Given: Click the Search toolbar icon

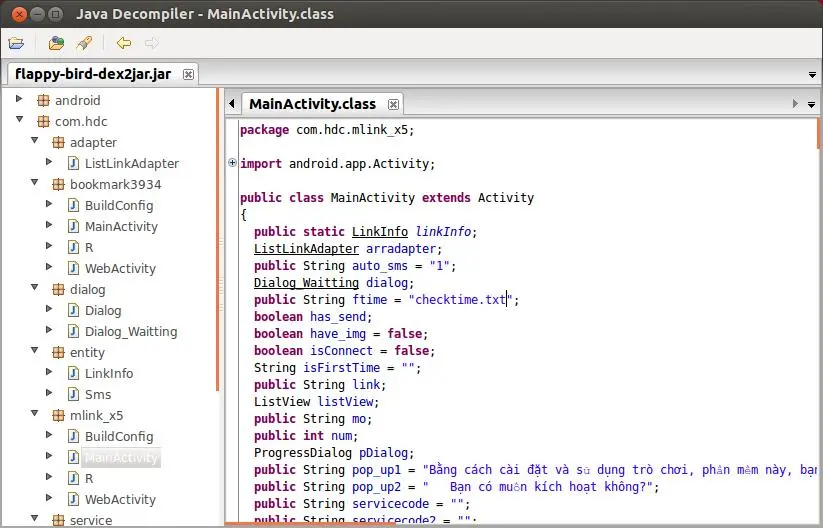Looking at the screenshot, I should point(84,43).
